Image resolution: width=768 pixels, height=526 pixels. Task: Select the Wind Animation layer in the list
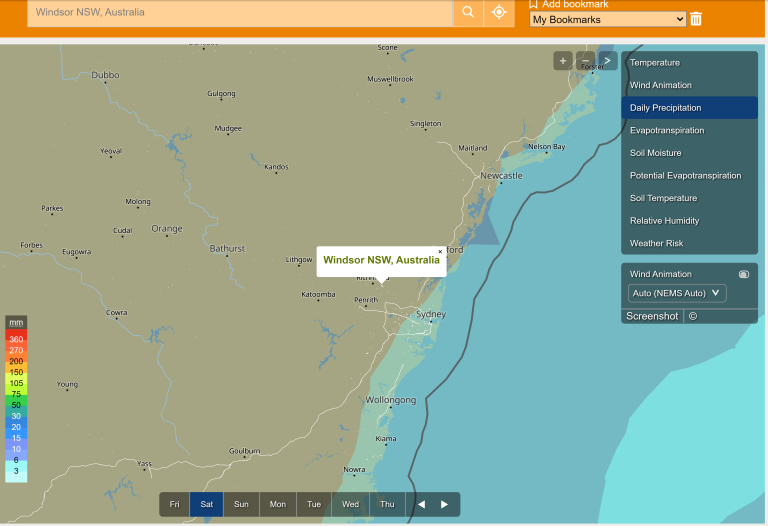(689, 85)
